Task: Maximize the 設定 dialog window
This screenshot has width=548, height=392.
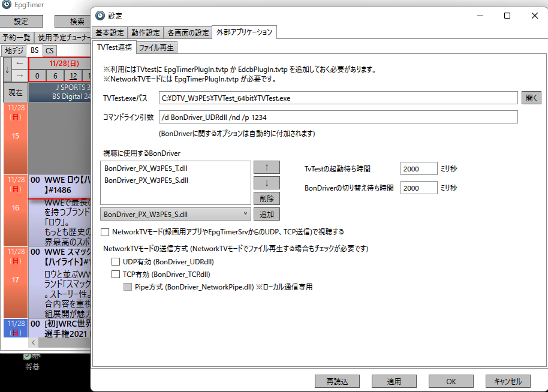Action: pos(507,16)
